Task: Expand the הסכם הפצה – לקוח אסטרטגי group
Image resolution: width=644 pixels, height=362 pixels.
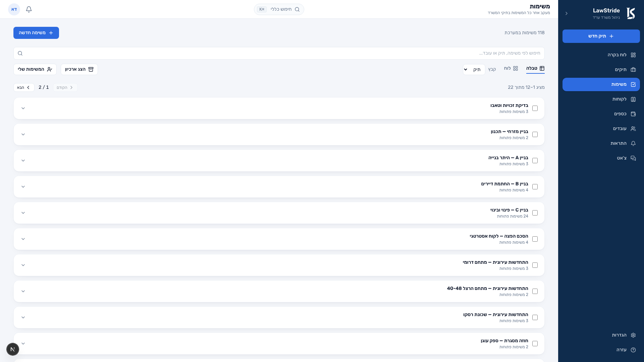Action: tap(23, 239)
